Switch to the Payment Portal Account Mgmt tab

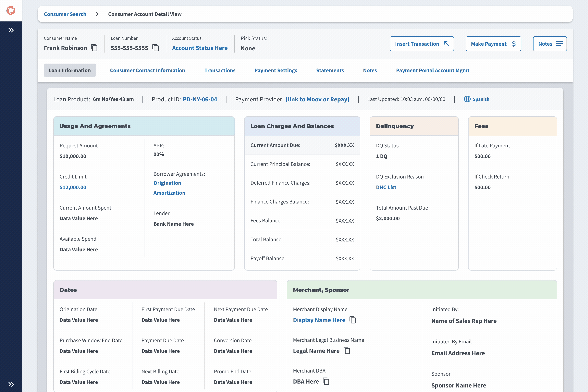433,70
